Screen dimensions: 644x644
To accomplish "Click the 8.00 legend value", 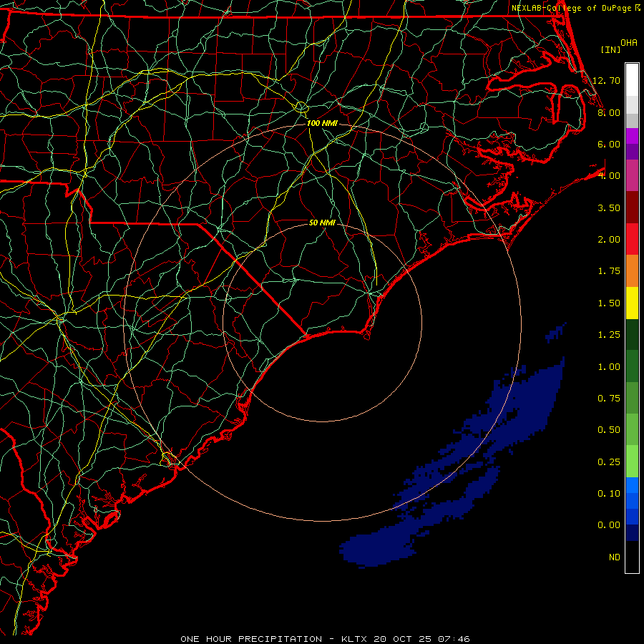I will (609, 112).
